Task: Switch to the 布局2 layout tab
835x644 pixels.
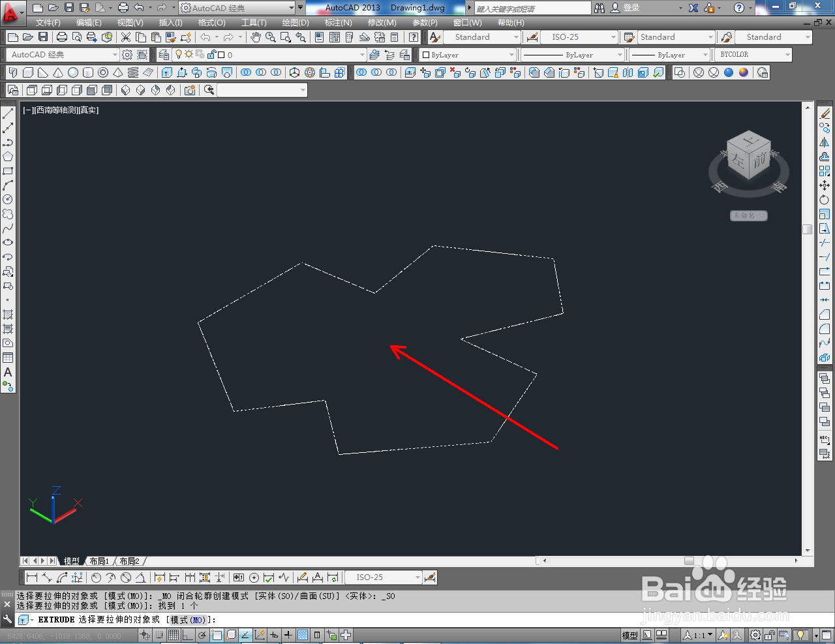Action: pos(129,561)
